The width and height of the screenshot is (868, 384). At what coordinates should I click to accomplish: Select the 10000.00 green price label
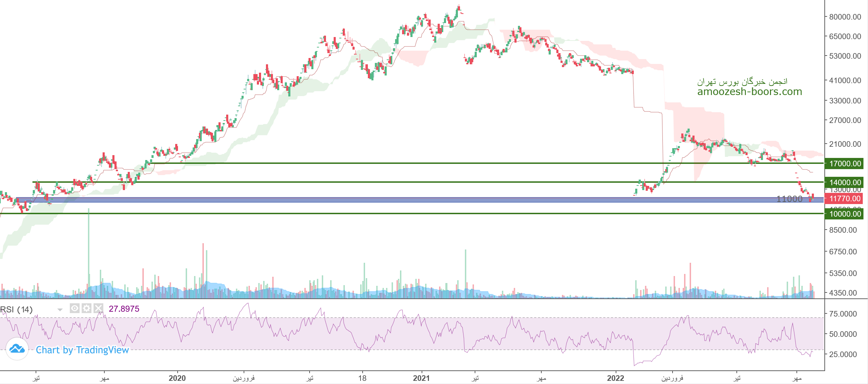844,214
